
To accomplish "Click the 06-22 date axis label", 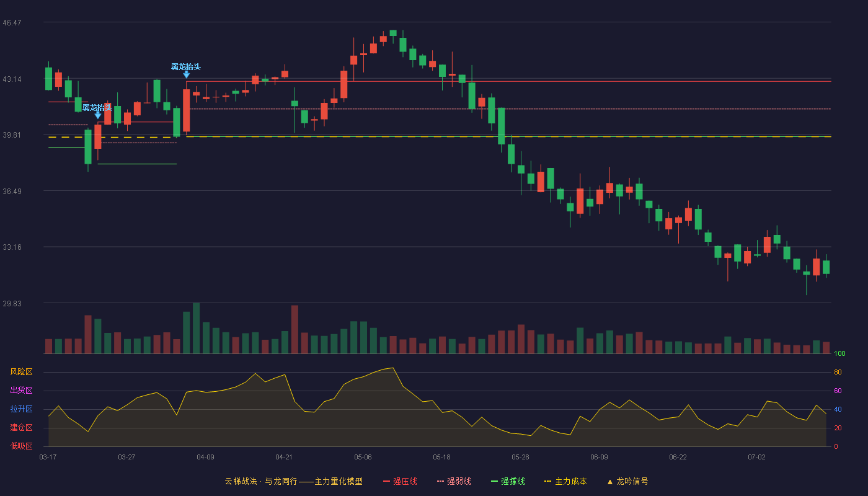I will pos(678,457).
